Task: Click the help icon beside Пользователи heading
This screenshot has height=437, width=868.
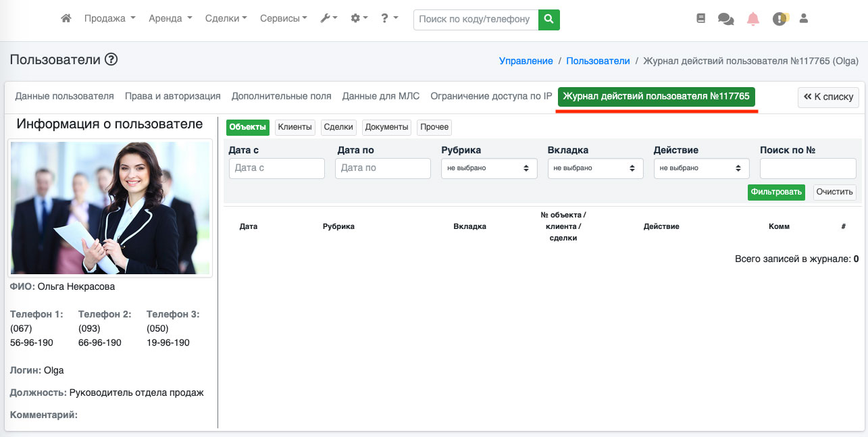Action: pos(111,60)
